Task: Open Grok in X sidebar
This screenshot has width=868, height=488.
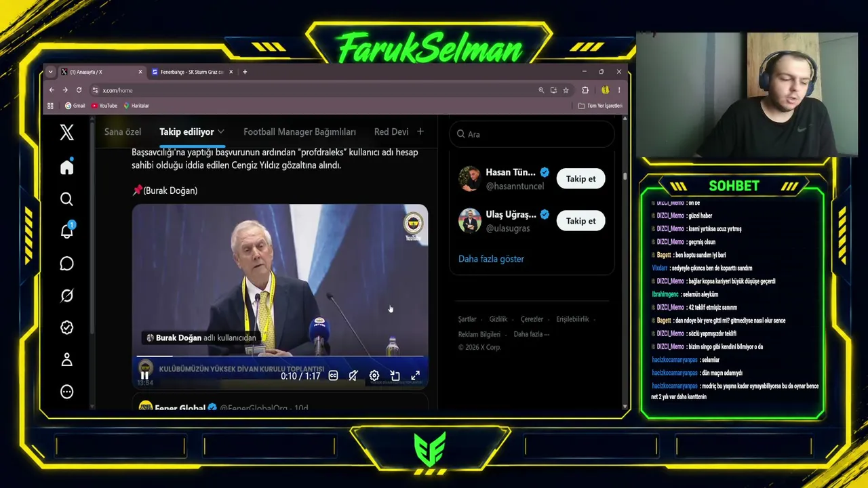Action: pyautogui.click(x=66, y=296)
